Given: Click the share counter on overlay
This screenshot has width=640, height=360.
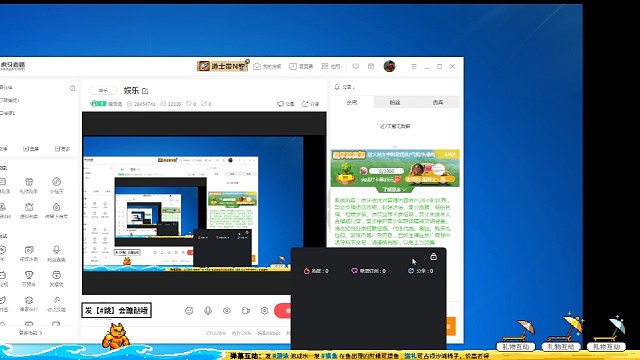Looking at the screenshot, I should point(420,271).
